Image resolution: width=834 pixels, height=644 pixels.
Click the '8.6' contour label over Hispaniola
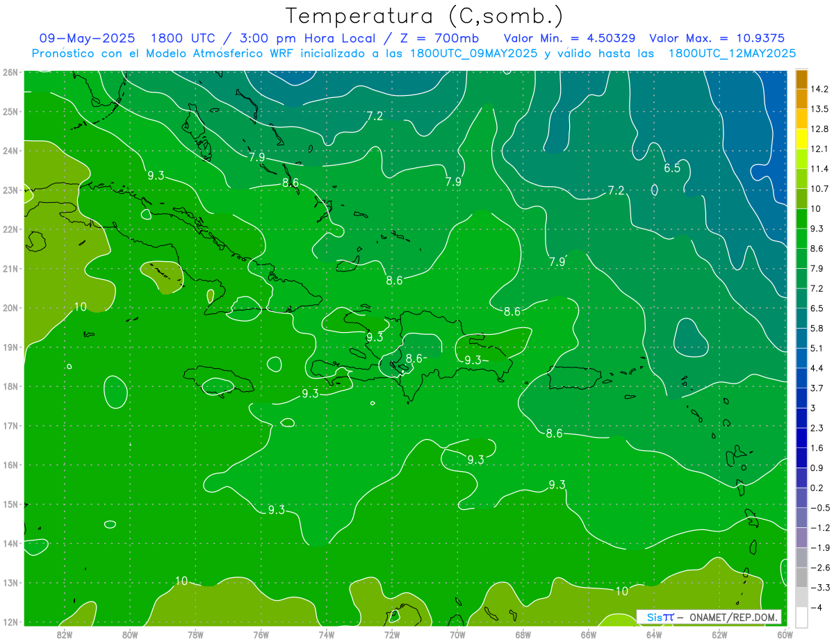pyautogui.click(x=414, y=358)
